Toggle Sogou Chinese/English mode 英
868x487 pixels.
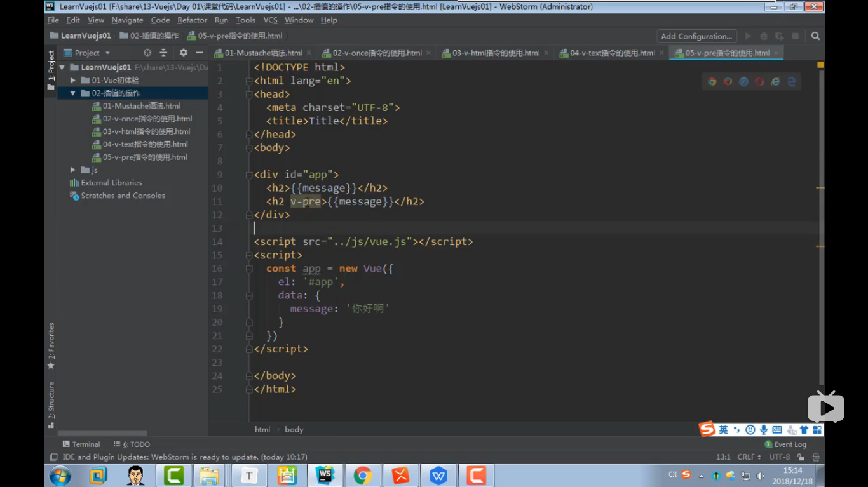point(723,430)
